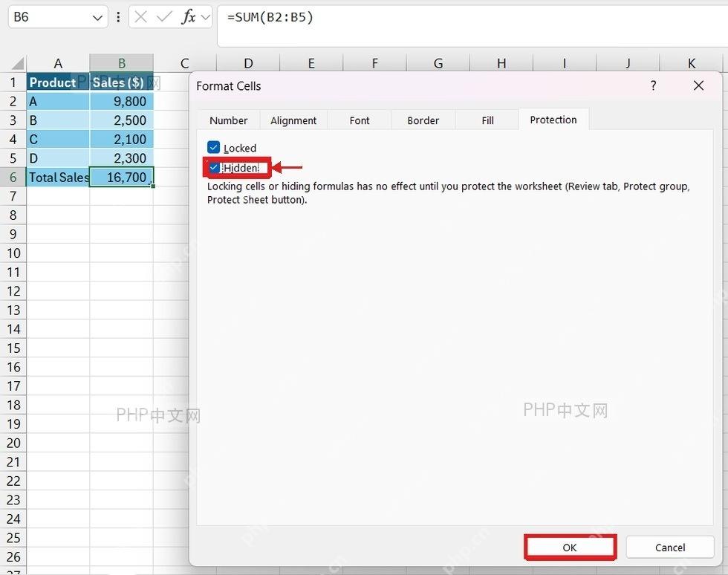Switch to the Number tab
This screenshot has height=575, width=728.
[x=229, y=120]
